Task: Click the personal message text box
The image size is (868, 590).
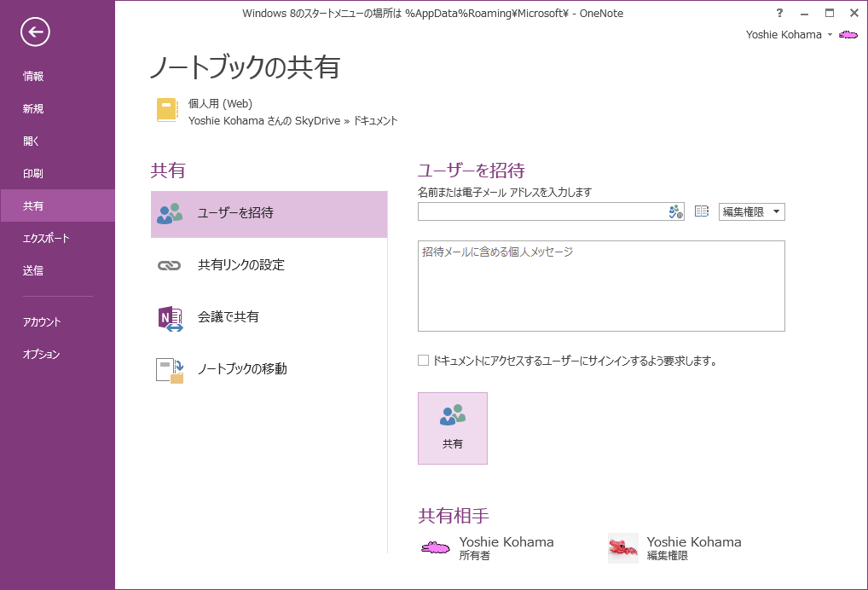Action: coord(601,286)
